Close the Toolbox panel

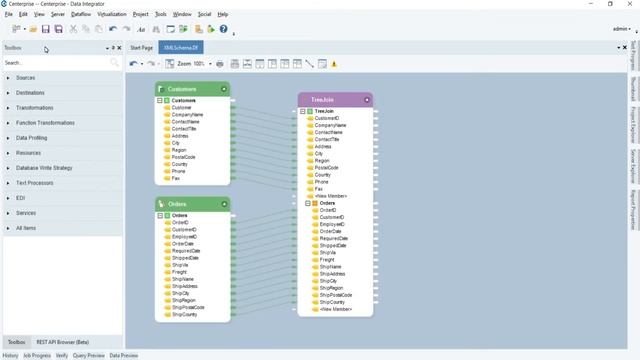click(119, 48)
